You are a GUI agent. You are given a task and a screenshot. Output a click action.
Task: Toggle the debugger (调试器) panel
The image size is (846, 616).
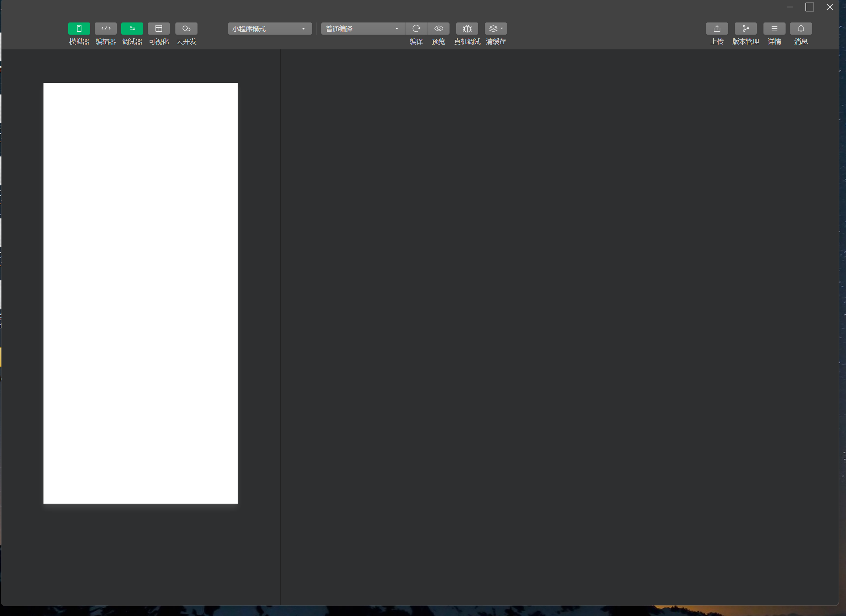[132, 29]
